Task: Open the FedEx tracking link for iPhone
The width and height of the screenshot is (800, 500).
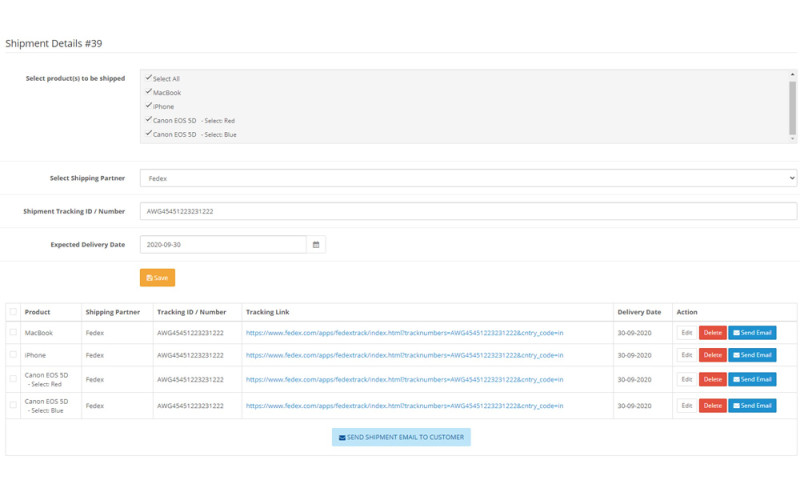Action: click(x=404, y=355)
